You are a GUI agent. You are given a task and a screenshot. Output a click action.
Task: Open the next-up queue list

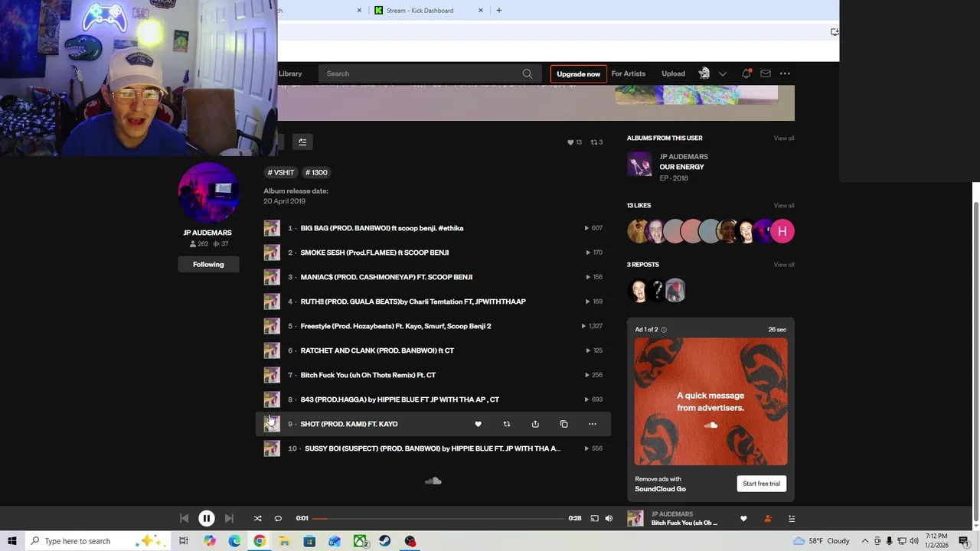(x=792, y=518)
